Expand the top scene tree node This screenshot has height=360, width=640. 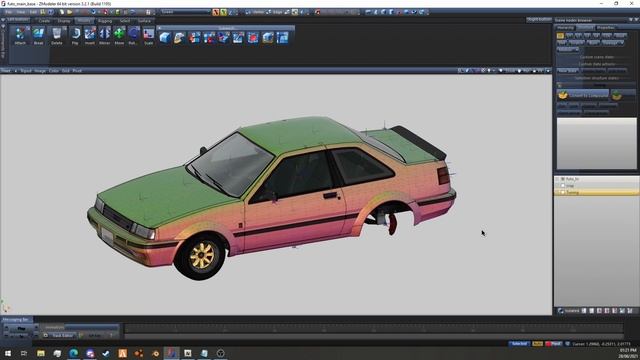click(x=557, y=179)
